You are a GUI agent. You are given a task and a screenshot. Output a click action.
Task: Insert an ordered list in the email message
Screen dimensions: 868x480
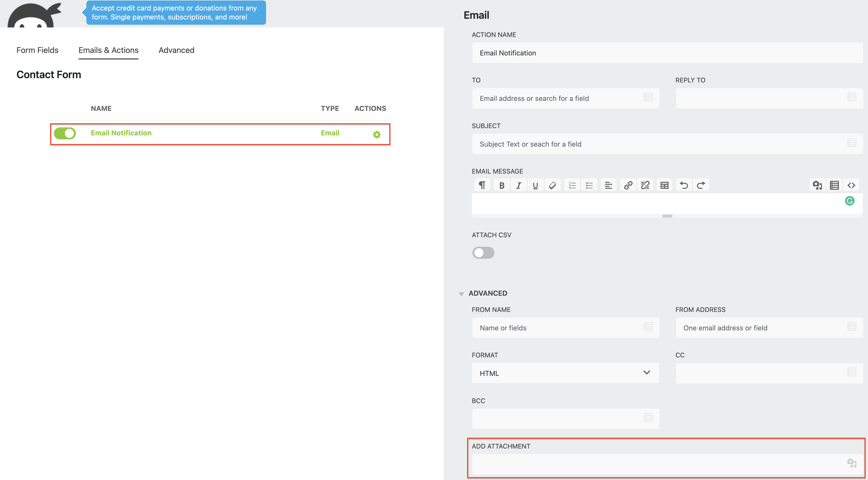pyautogui.click(x=572, y=185)
